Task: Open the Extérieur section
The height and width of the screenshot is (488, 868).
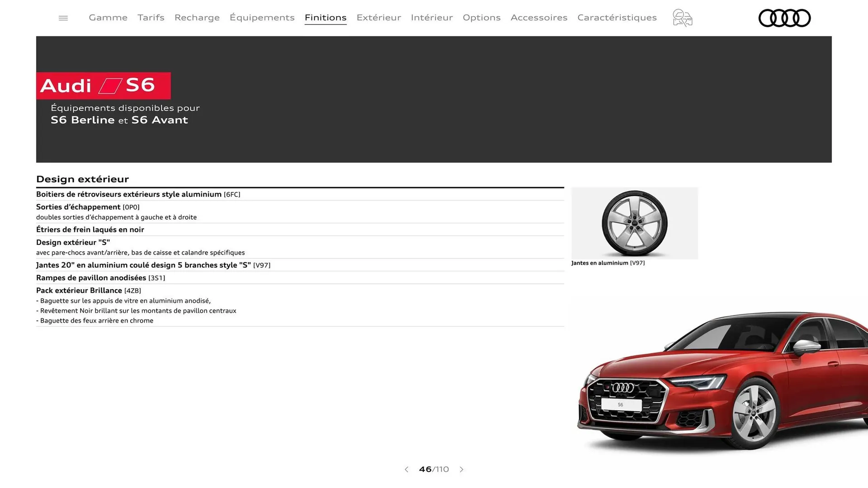Action: click(378, 18)
